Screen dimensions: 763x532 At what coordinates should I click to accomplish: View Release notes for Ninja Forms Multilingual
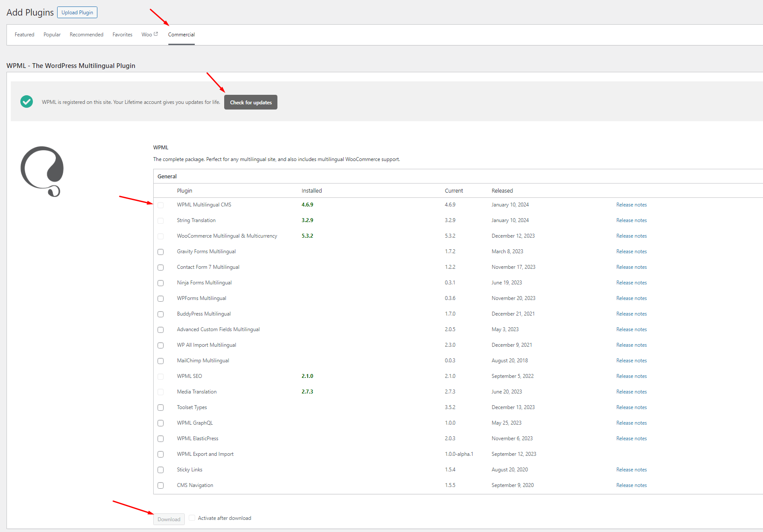(631, 283)
